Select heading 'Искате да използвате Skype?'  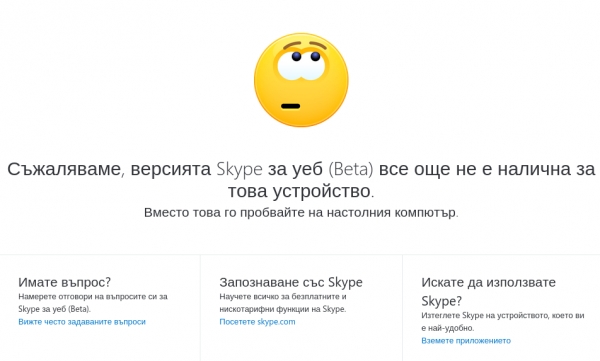point(488,291)
